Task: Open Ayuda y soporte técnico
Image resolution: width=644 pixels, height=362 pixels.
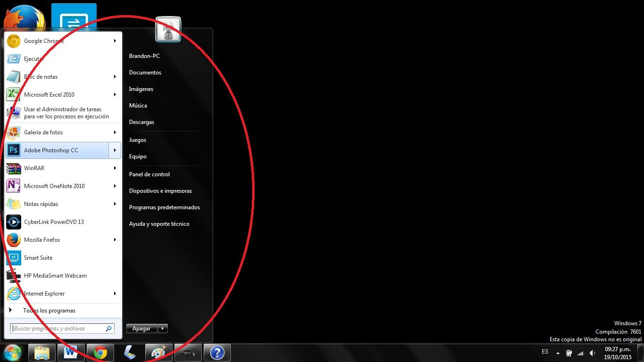Action: click(x=159, y=224)
